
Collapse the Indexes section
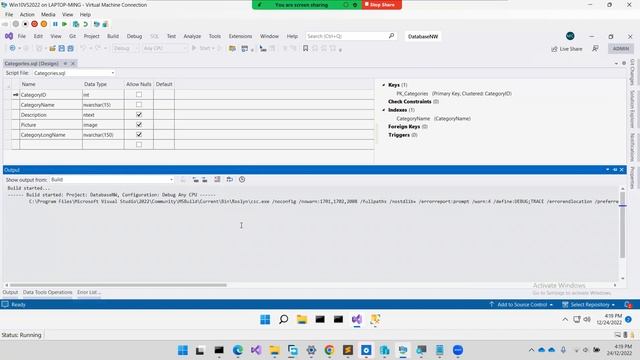(x=384, y=110)
